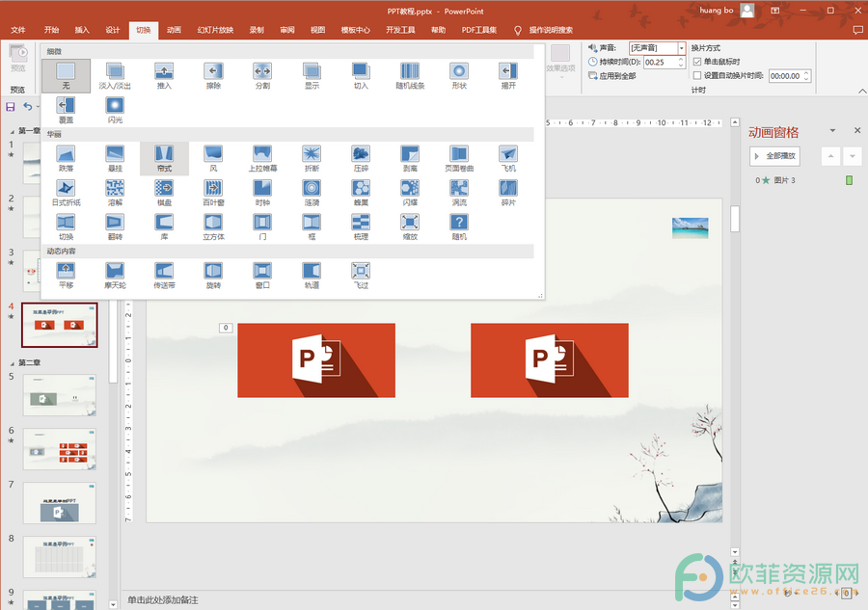Choose the 缩放 zoom transition

pos(410,226)
